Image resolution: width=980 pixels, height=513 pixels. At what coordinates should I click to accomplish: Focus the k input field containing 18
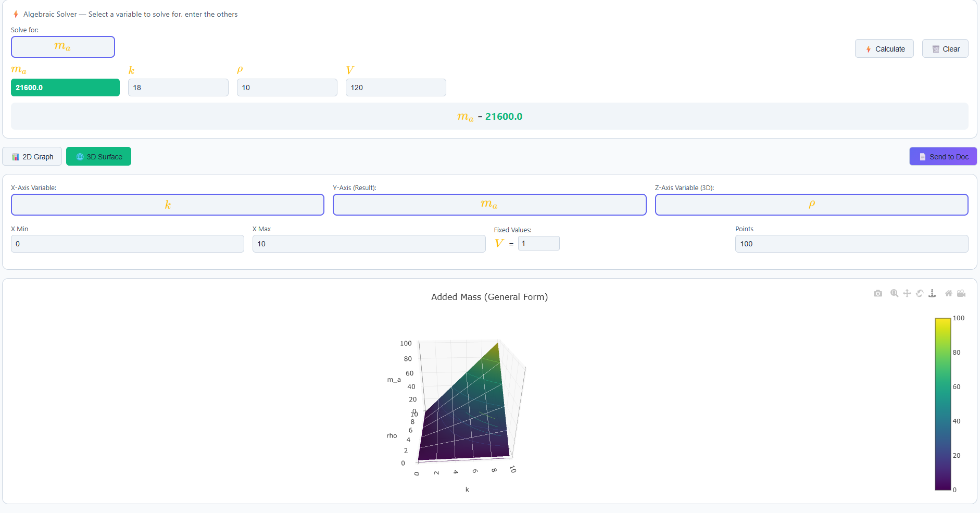point(178,87)
